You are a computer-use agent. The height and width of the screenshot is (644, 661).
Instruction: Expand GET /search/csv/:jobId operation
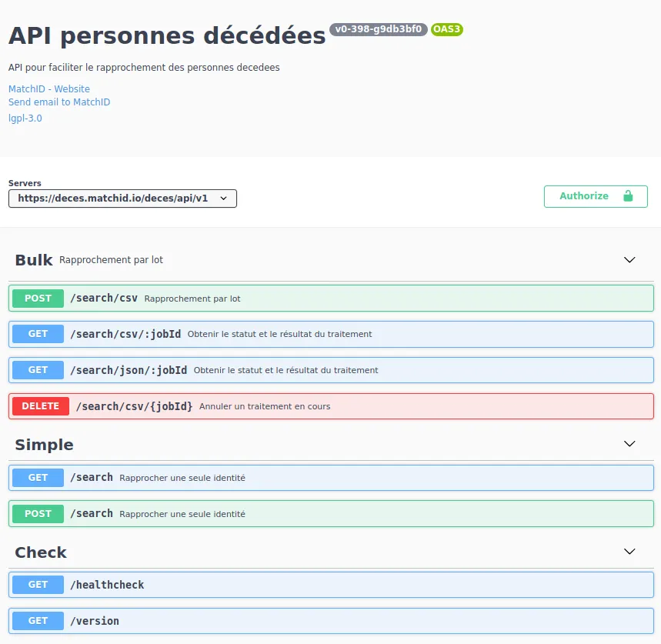click(331, 334)
